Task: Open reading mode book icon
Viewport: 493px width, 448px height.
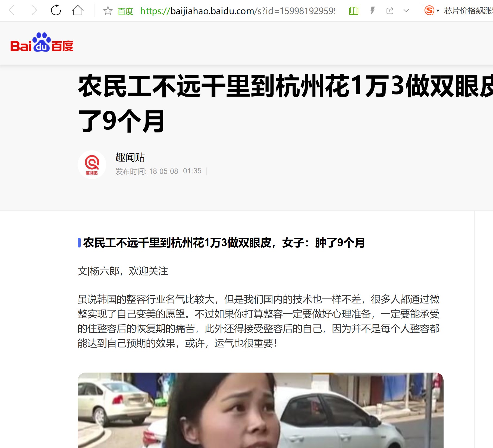Action: (354, 11)
